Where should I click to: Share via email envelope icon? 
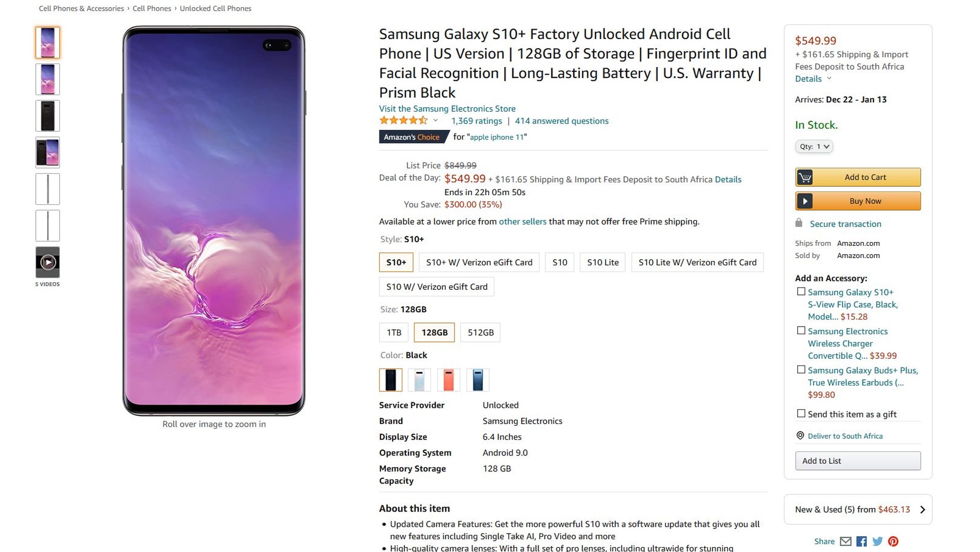click(846, 541)
